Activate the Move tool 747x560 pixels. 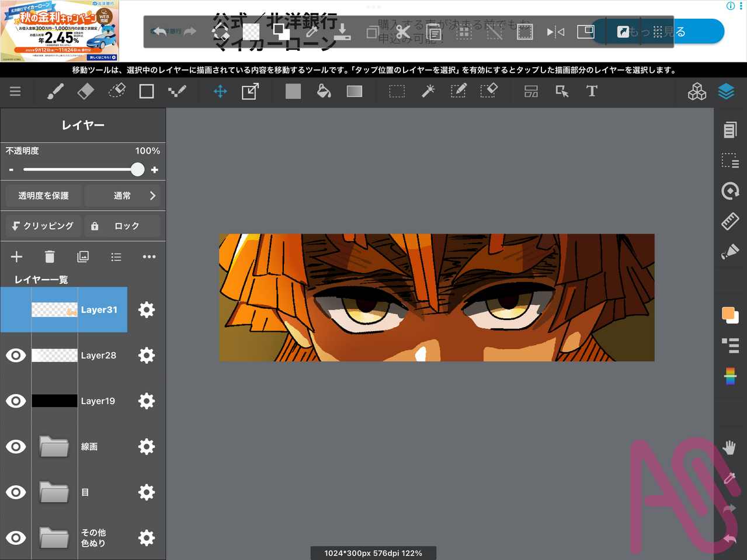[x=220, y=92]
